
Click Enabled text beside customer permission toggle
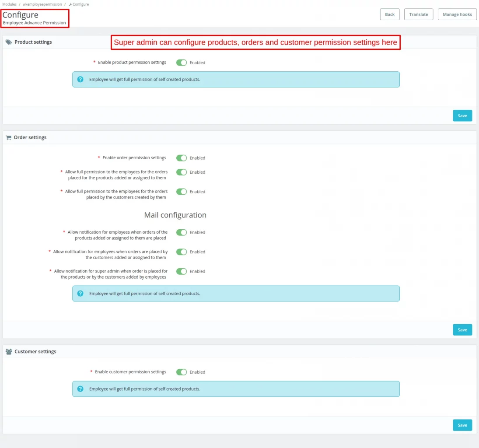(x=197, y=372)
